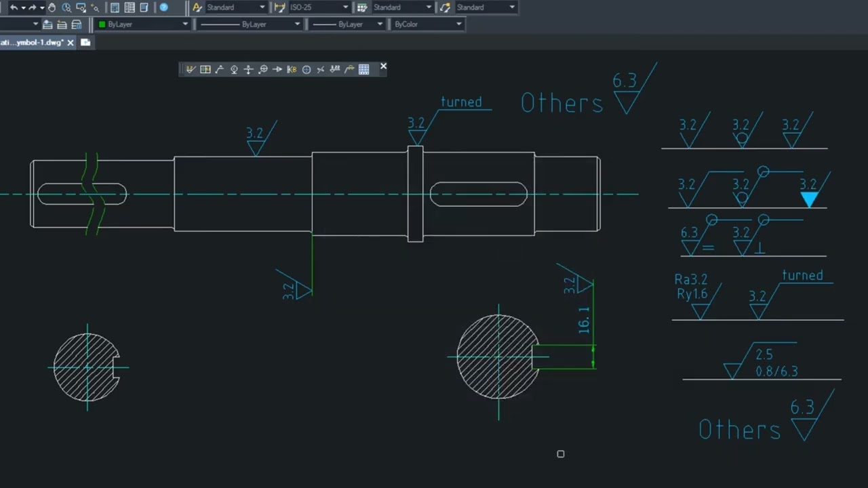Close the floating symbol toolbar
Viewport: 868px width, 488px height.
pos(383,66)
